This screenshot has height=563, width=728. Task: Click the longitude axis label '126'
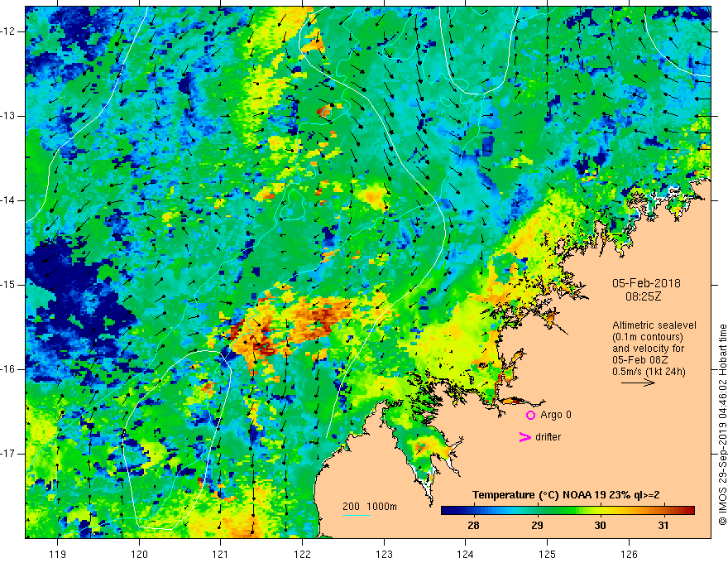click(629, 554)
